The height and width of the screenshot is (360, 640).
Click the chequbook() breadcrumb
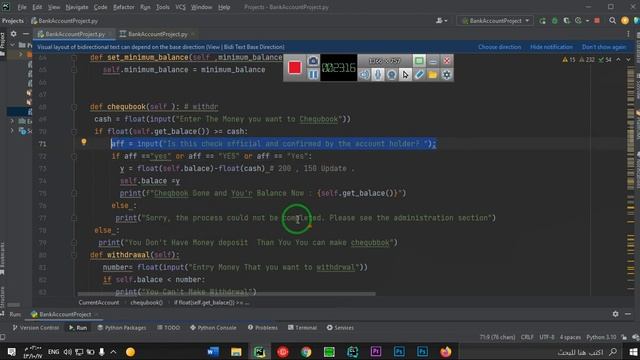[x=146, y=303]
